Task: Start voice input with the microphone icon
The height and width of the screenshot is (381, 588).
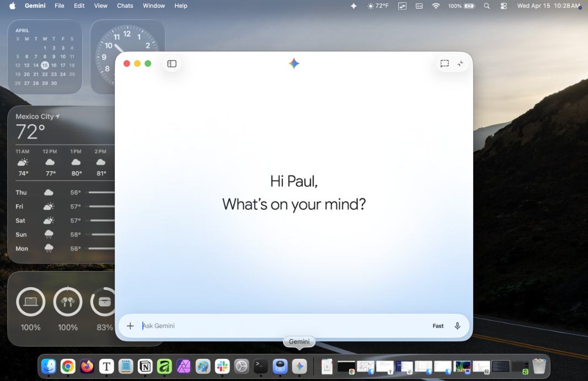Action: (457, 326)
